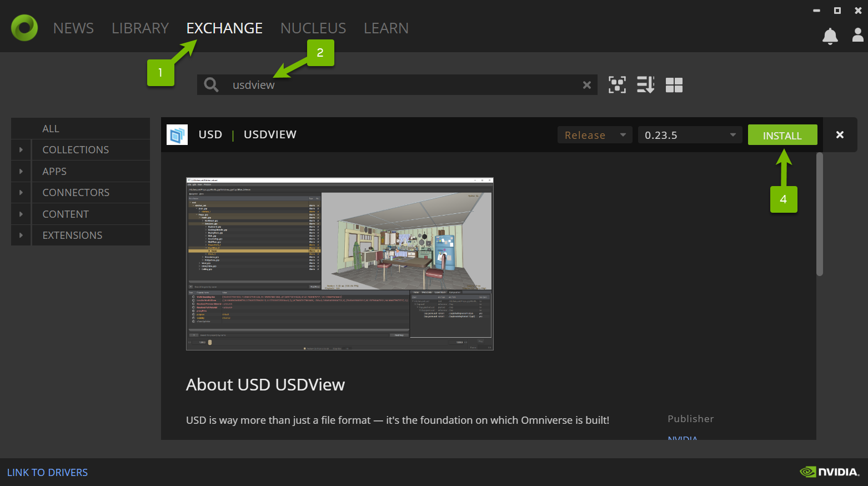Select the COLLECTIONS category
The image size is (868, 486).
(x=91, y=150)
